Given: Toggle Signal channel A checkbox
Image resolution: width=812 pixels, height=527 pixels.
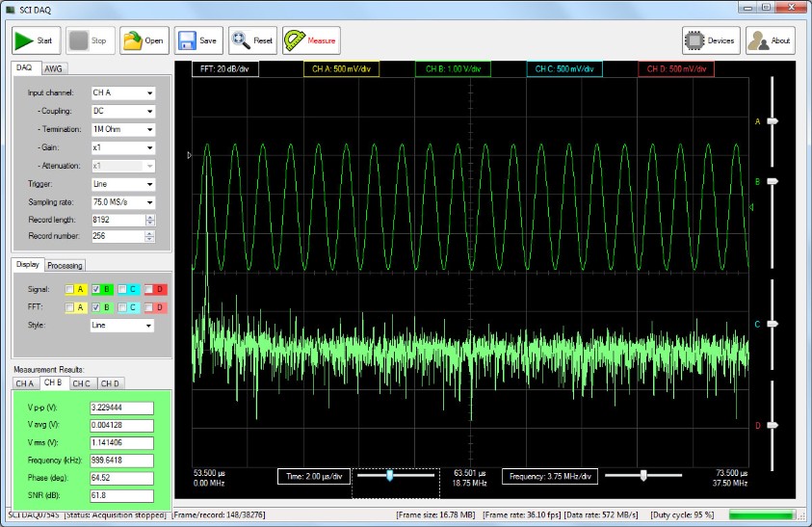Looking at the screenshot, I should [69, 289].
